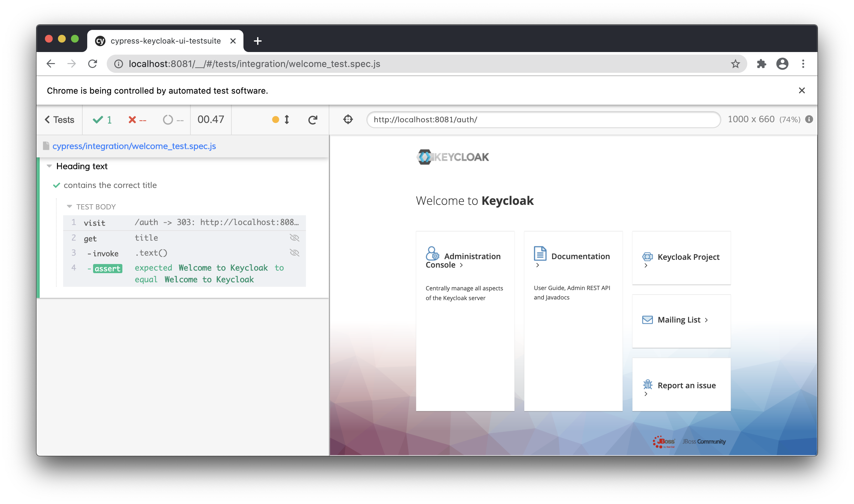This screenshot has height=504, width=854.
Task: Click the failed tests counter
Action: (x=137, y=120)
